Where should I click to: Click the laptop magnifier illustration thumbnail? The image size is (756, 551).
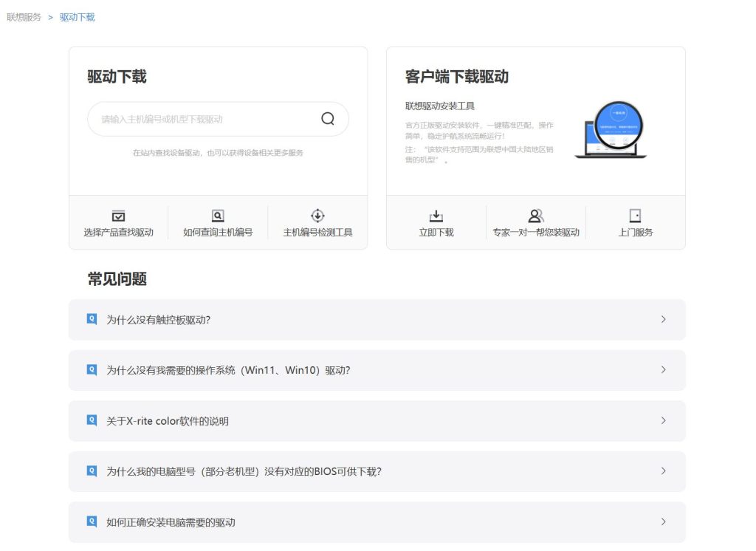[611, 130]
